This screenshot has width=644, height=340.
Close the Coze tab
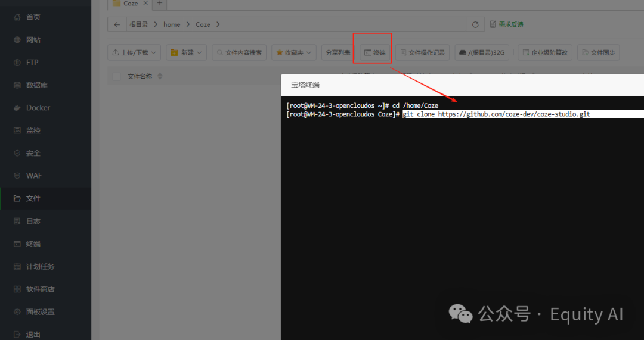click(145, 4)
